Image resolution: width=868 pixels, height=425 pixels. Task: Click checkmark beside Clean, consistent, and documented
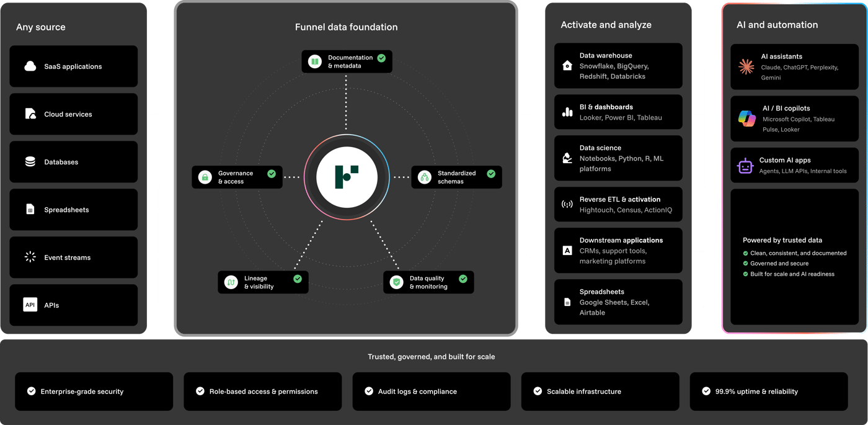(x=746, y=253)
